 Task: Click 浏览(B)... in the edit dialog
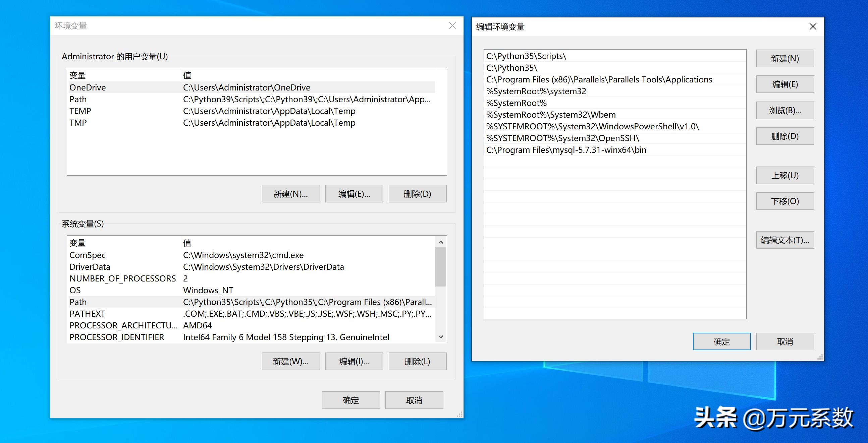pyautogui.click(x=785, y=110)
